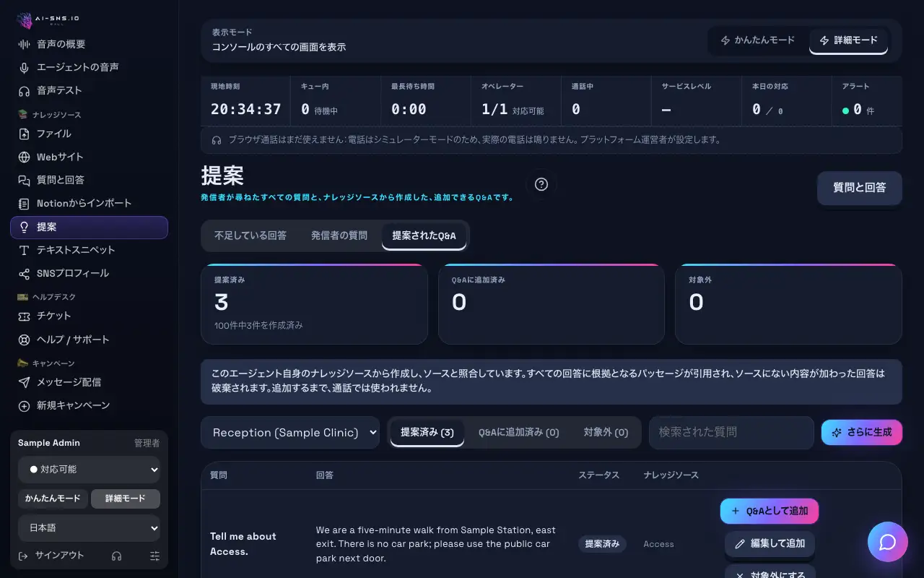The width and height of the screenshot is (924, 578).
Task: Open the chat bubble launcher
Action: coord(888,542)
